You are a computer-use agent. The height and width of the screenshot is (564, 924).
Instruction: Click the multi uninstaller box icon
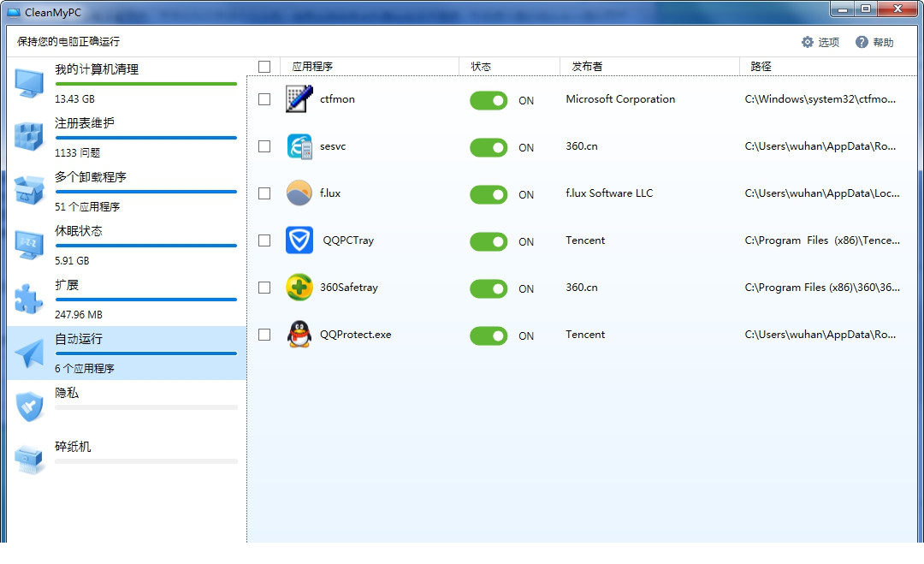pyautogui.click(x=29, y=191)
